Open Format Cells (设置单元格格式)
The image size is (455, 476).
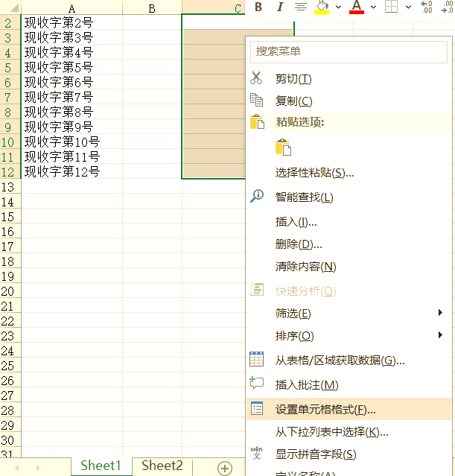(349, 409)
